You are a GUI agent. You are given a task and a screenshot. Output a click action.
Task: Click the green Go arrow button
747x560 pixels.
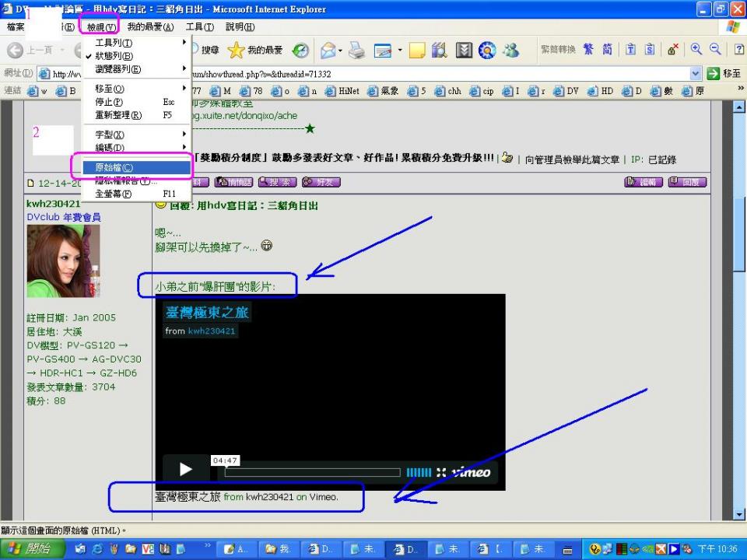point(714,73)
